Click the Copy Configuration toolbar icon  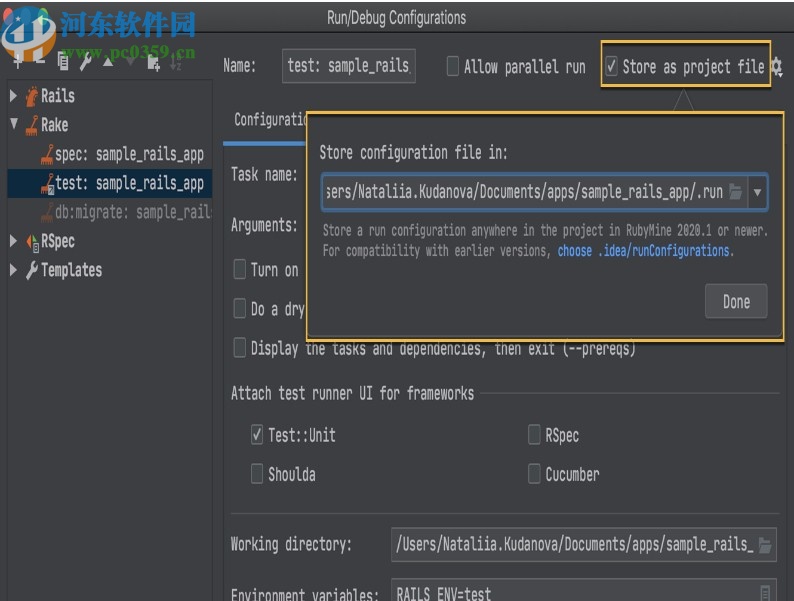click(x=63, y=62)
